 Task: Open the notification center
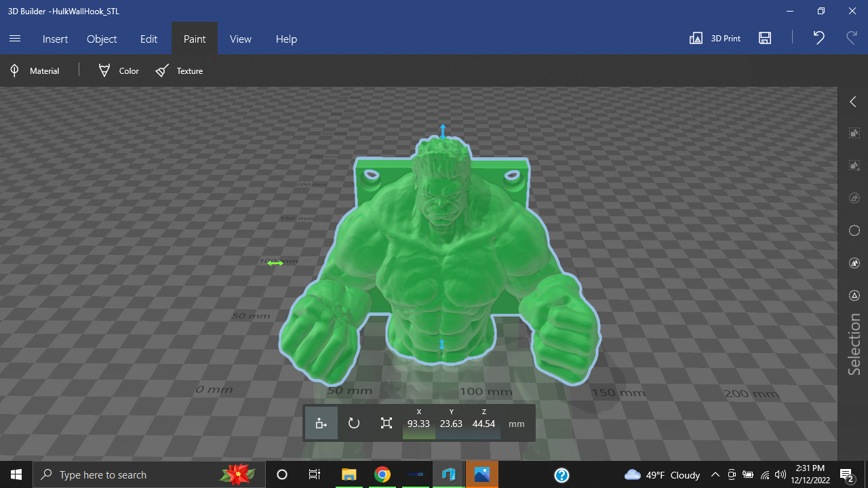[x=846, y=474]
